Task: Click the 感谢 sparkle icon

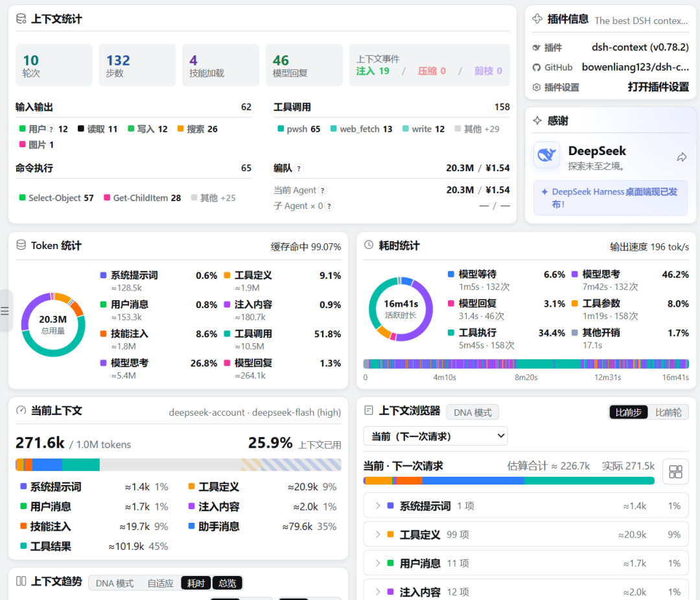Action: pos(537,120)
